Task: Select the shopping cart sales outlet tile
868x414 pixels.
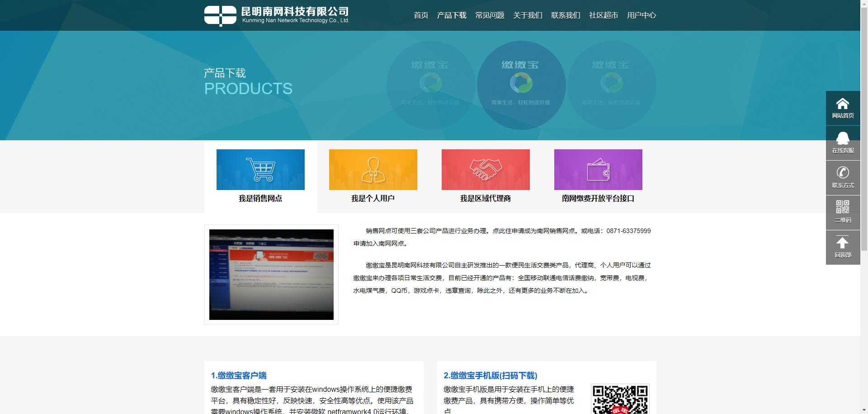Action: point(260,170)
